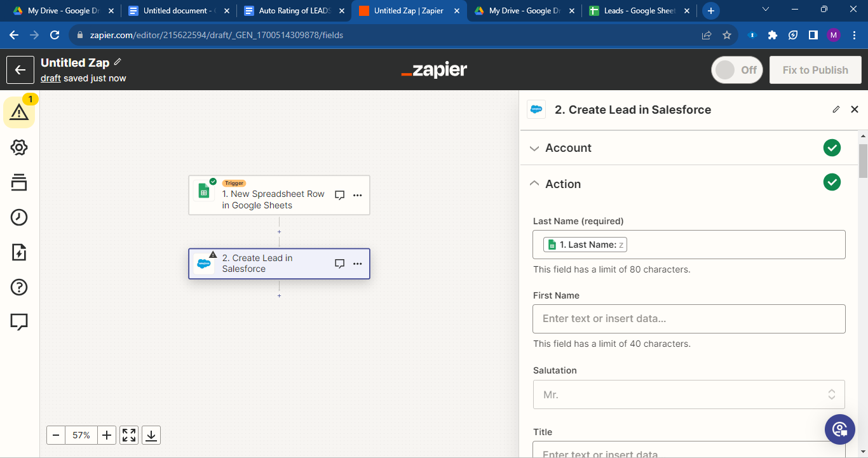Add a step below Create Lead
The height and width of the screenshot is (458, 868).
tap(279, 295)
